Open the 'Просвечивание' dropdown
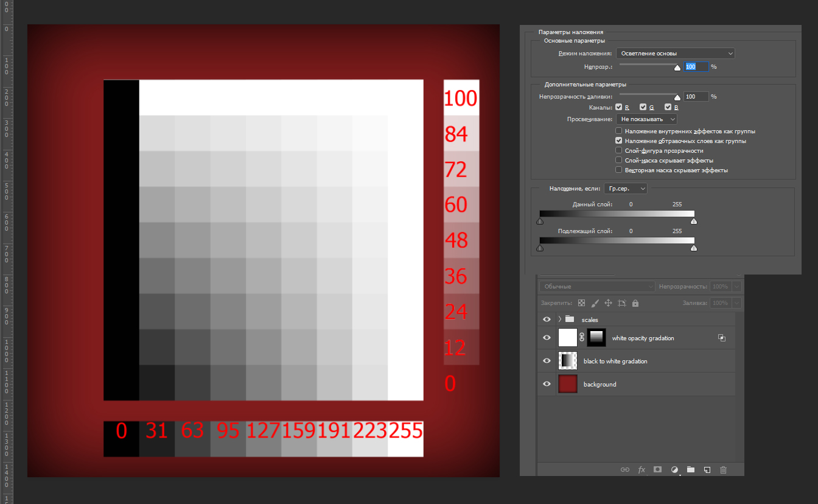 tap(646, 119)
